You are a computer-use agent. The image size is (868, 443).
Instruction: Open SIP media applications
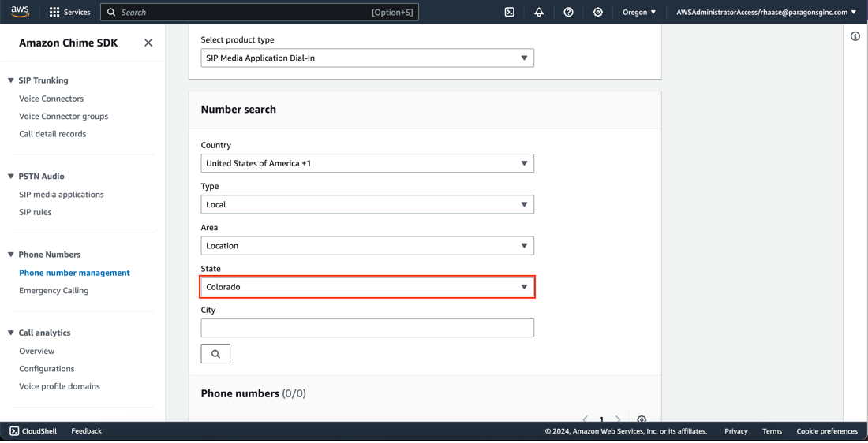[62, 195]
